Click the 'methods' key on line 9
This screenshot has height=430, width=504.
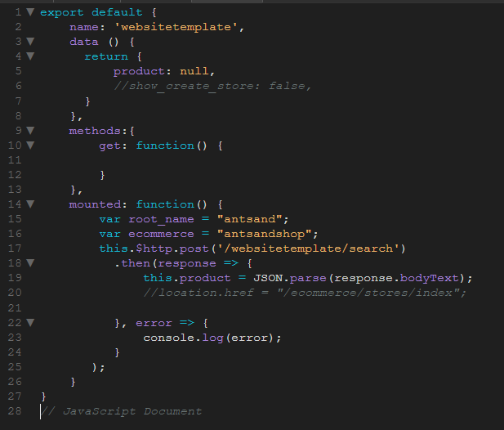click(95, 131)
